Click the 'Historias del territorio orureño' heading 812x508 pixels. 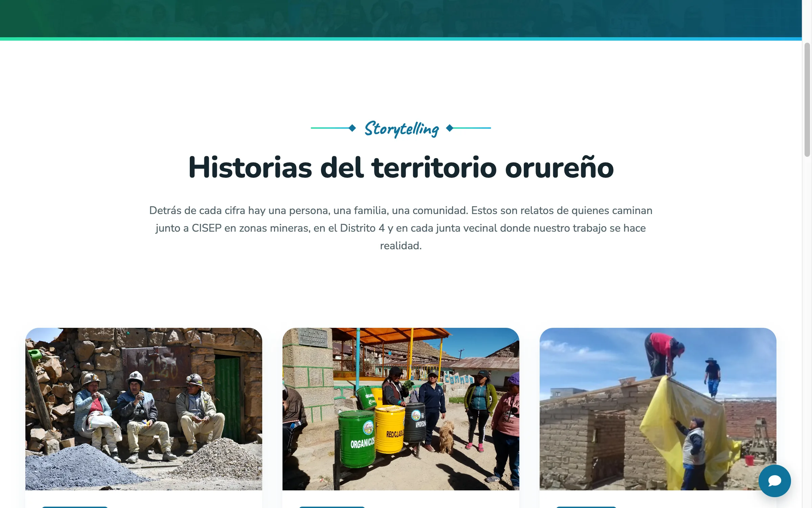401,167
